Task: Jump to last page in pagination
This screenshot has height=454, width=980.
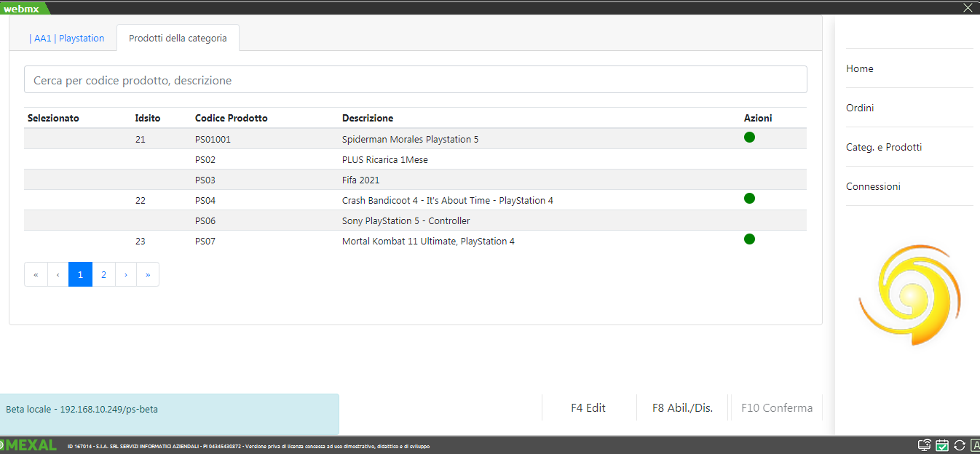Action: tap(148, 274)
